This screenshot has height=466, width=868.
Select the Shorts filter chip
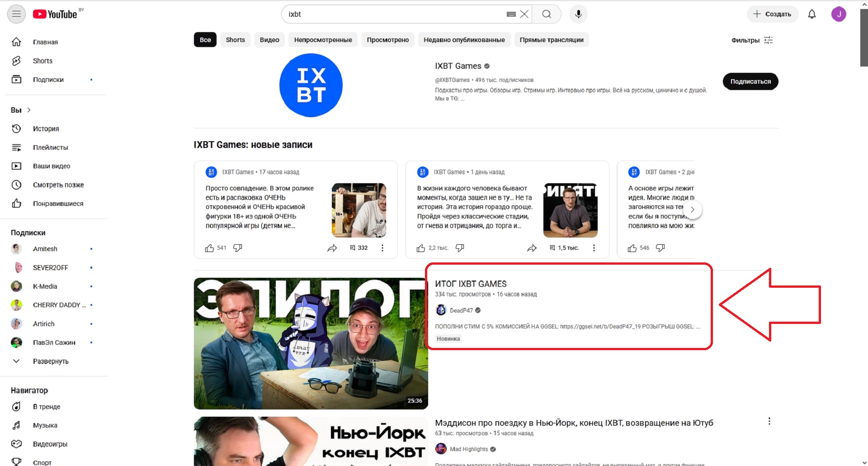click(x=236, y=40)
